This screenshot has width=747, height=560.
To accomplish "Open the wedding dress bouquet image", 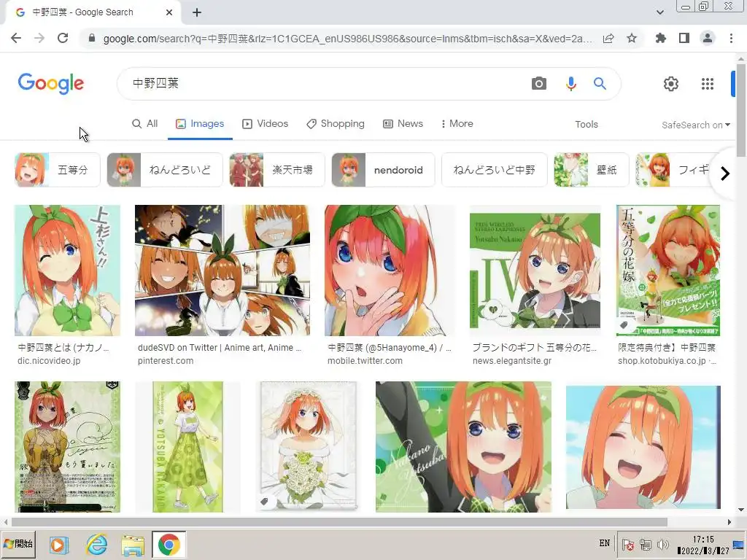I will 309,447.
